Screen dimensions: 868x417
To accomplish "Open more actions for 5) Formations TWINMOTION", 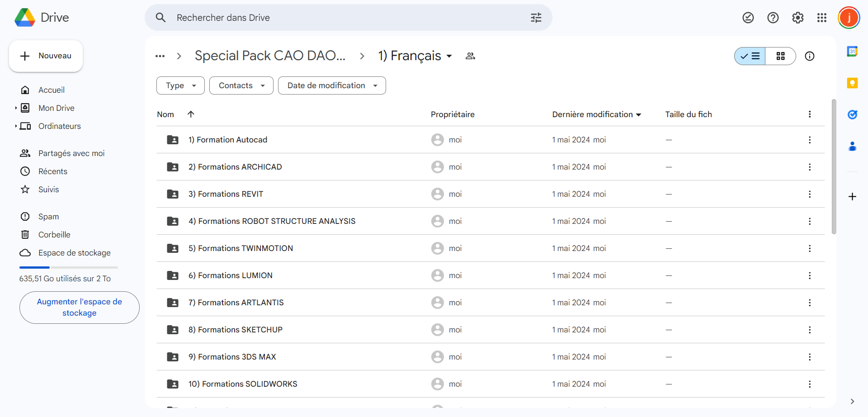I will [x=810, y=248].
